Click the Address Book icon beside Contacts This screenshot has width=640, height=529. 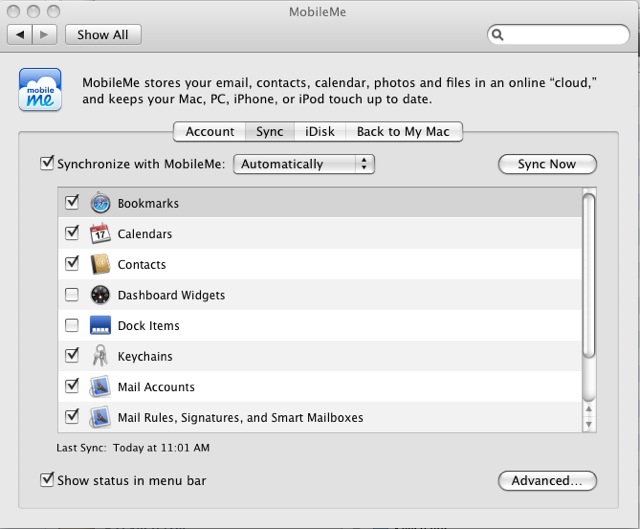tap(100, 264)
